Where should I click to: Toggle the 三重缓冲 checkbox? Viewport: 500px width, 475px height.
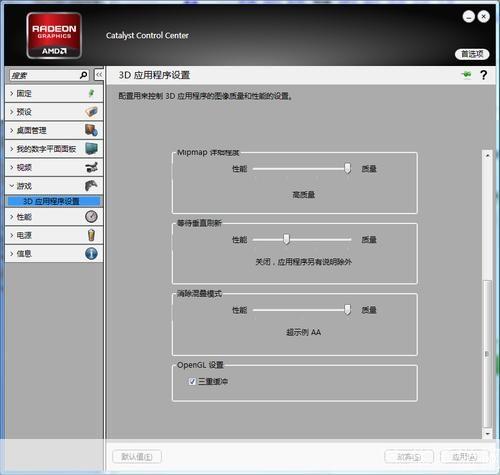pyautogui.click(x=192, y=381)
